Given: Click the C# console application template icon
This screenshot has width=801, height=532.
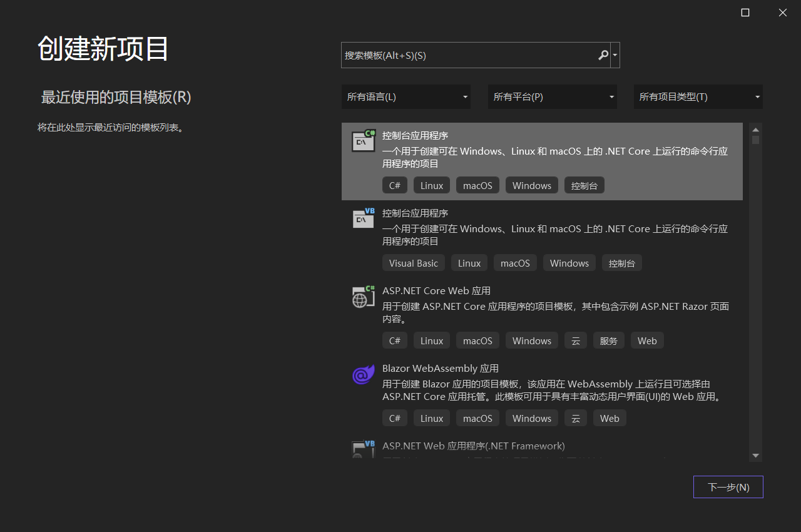Looking at the screenshot, I should coord(363,141).
